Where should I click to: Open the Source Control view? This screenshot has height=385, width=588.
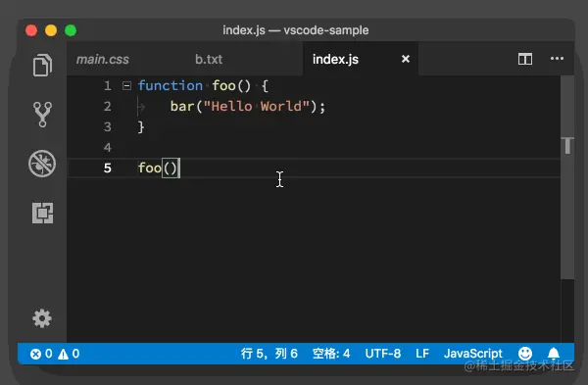coord(42,115)
